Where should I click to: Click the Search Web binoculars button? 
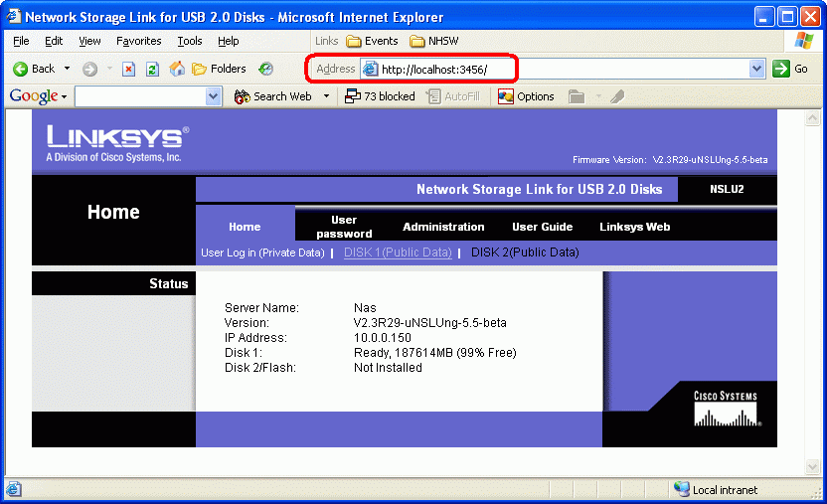point(273,96)
